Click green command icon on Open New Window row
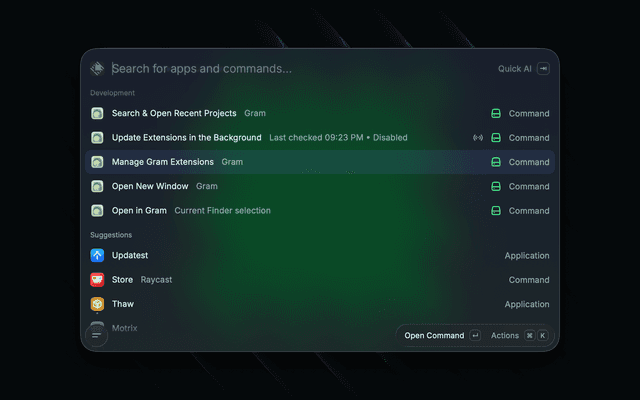 496,186
